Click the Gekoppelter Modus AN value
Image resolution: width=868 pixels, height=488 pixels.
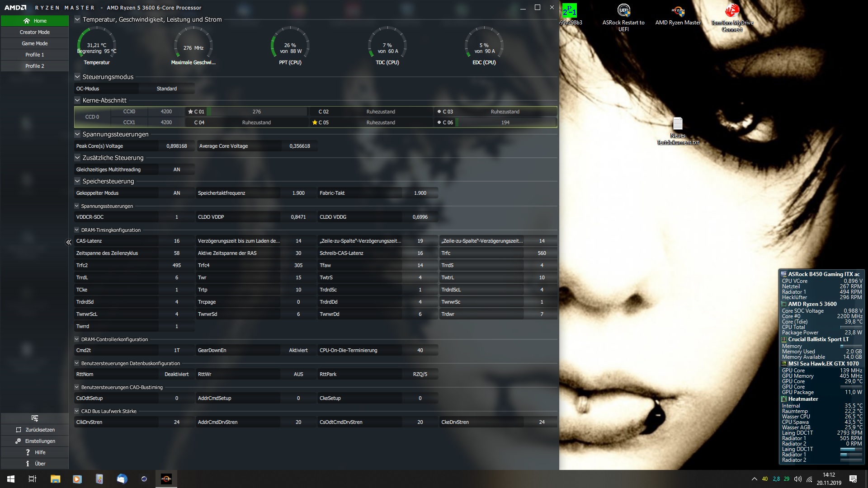pos(177,193)
